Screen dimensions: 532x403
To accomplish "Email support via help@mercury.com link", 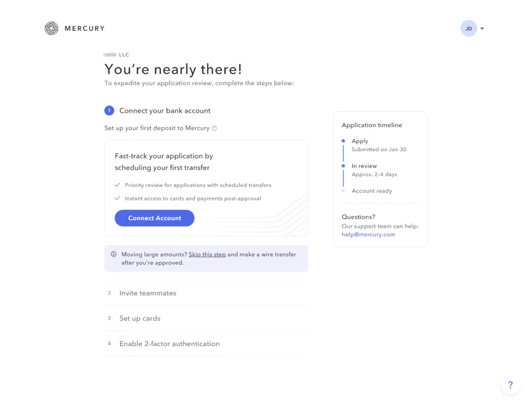I will click(368, 234).
